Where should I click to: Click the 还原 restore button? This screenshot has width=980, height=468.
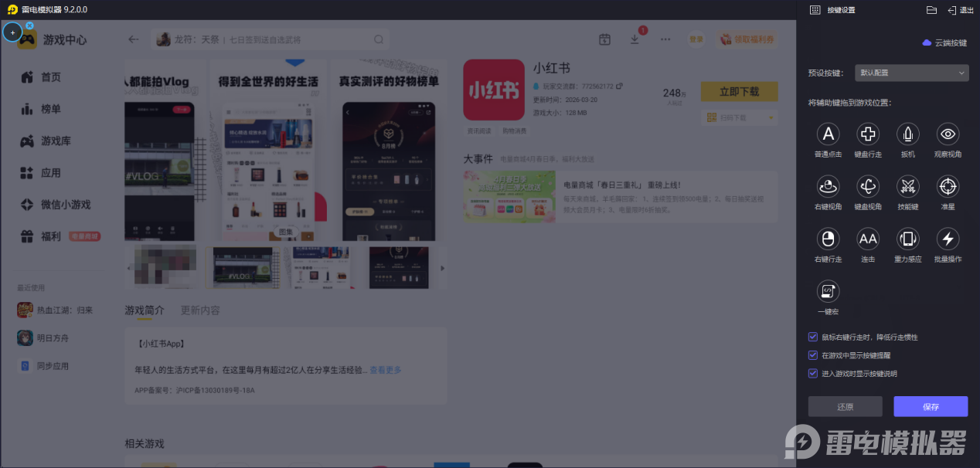click(845, 406)
